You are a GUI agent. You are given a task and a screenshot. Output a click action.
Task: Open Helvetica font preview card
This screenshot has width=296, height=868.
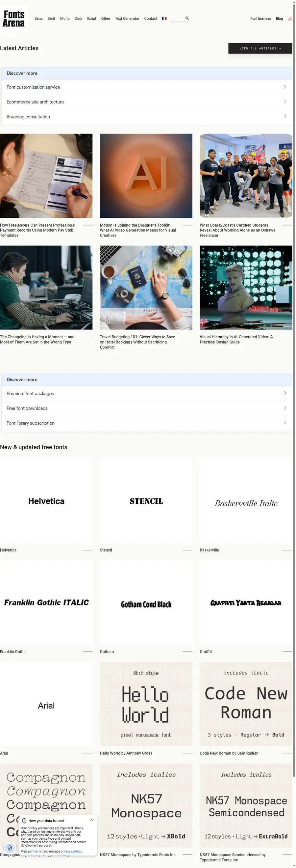46,500
